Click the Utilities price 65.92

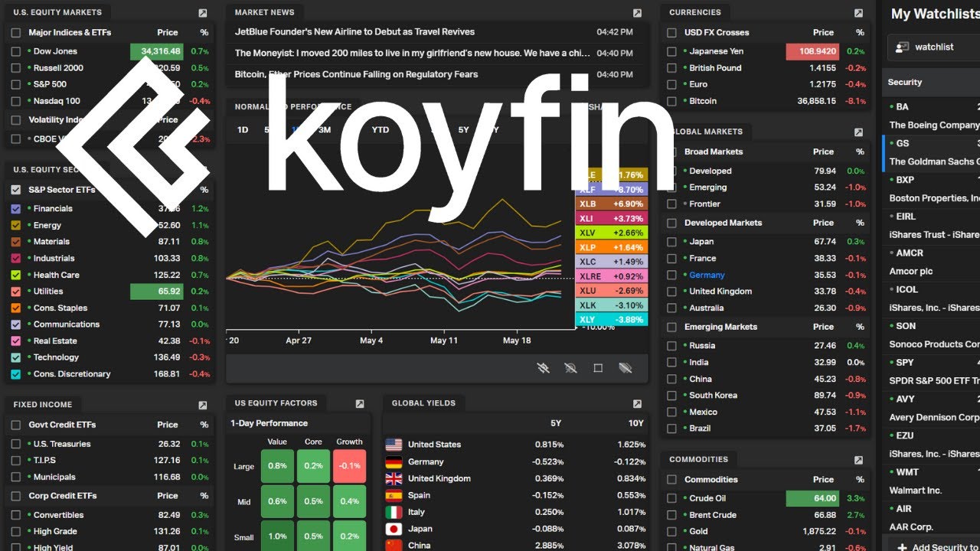(x=157, y=292)
